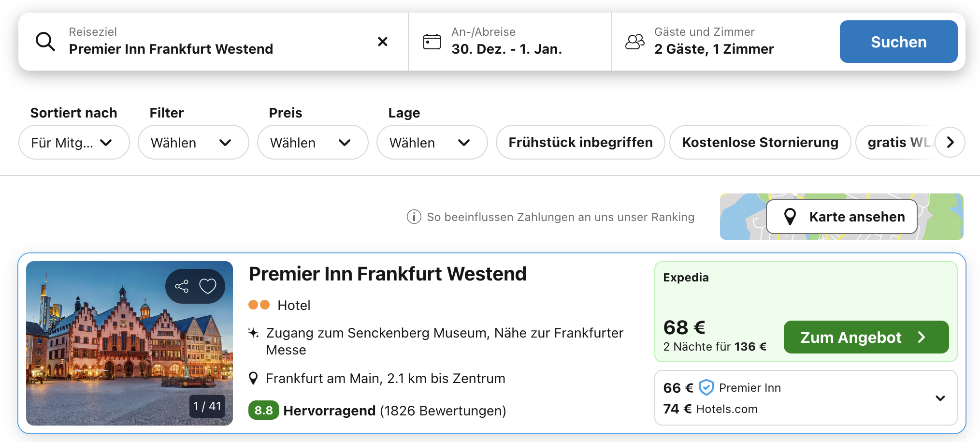
Task: Click the calendar icon for dates
Action: point(432,42)
